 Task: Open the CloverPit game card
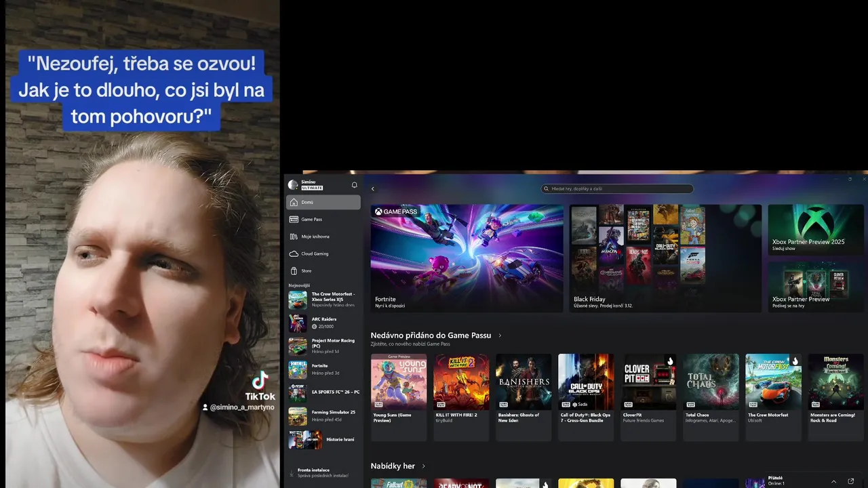[x=648, y=397]
